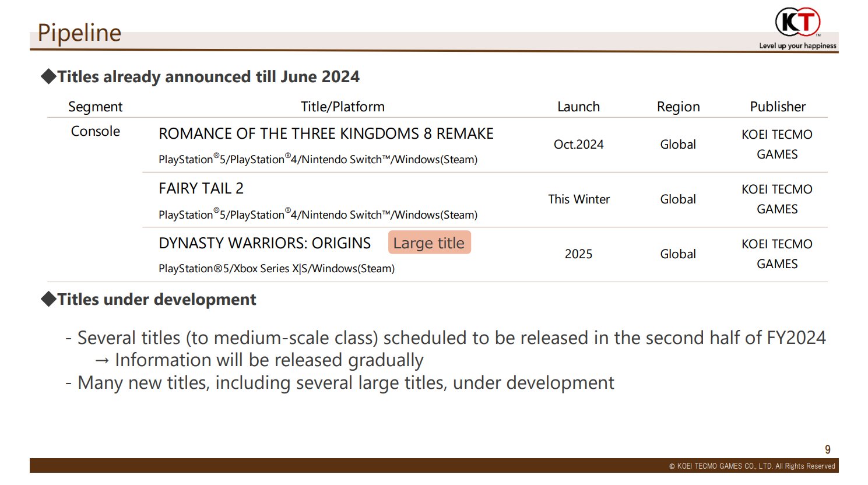This screenshot has width=868, height=485.
Task: Click the PlayStation5/Xbox Series X|S platform line
Action: click(276, 268)
